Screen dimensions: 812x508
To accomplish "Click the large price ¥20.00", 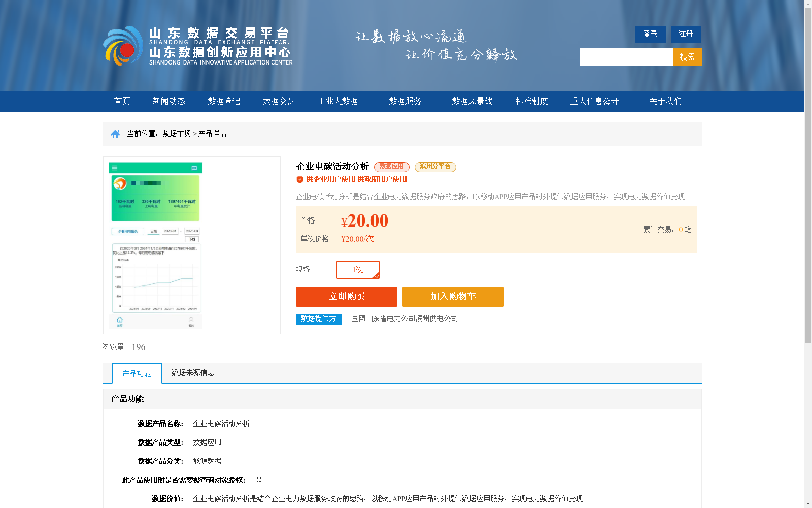I will [x=364, y=221].
